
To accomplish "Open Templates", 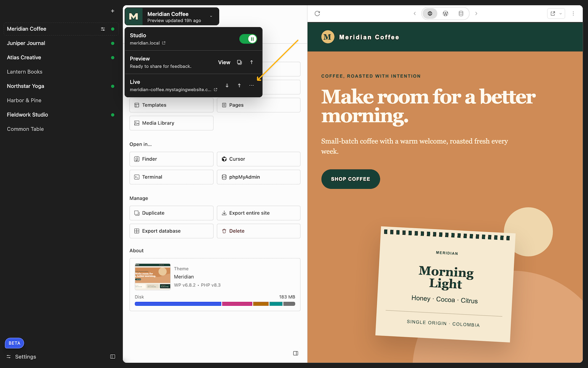I will (171, 105).
